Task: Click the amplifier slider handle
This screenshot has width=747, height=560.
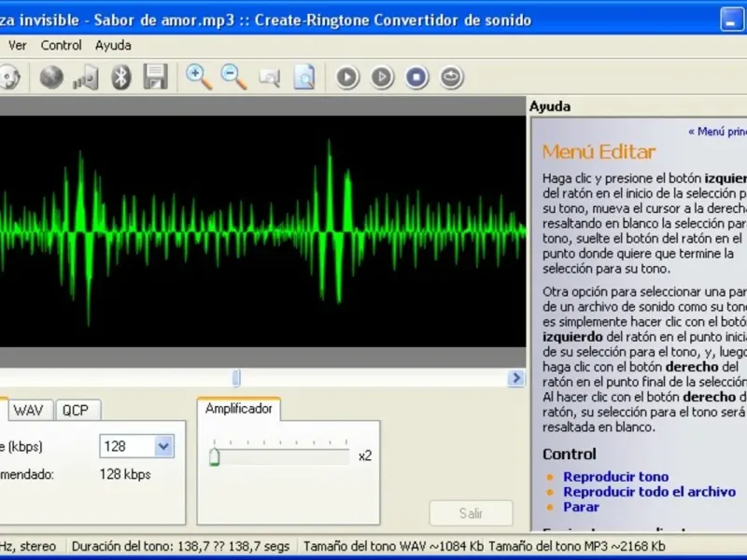Action: [x=215, y=456]
